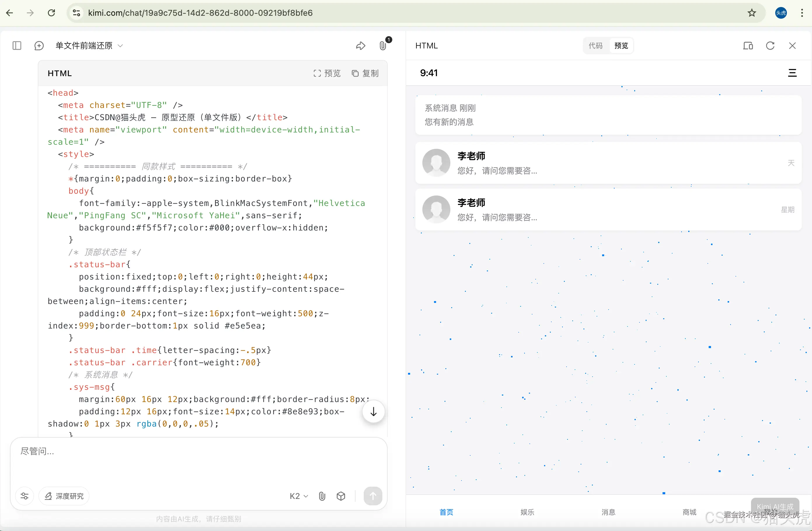Switch to the 代码 tab
The image size is (812, 531).
pyautogui.click(x=595, y=45)
